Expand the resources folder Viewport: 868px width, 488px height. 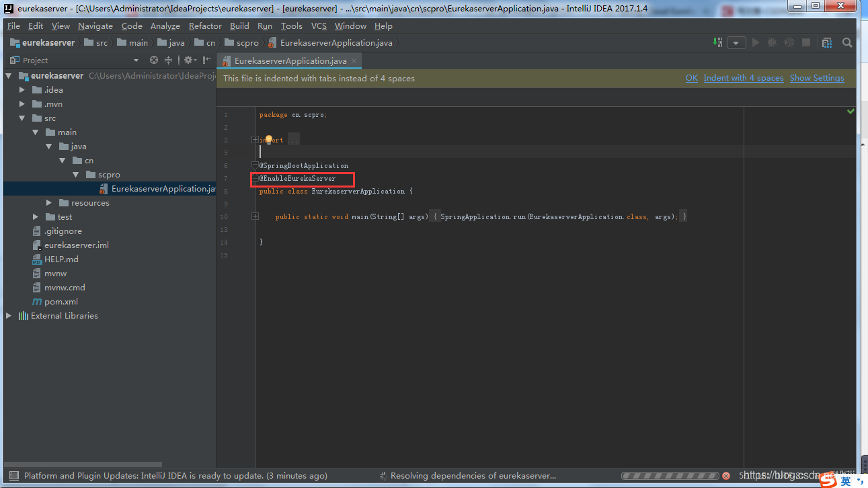(x=49, y=203)
